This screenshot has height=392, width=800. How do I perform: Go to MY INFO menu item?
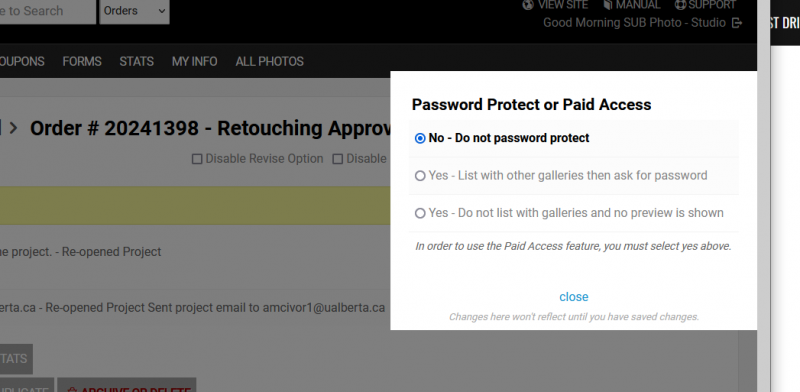[x=194, y=61]
